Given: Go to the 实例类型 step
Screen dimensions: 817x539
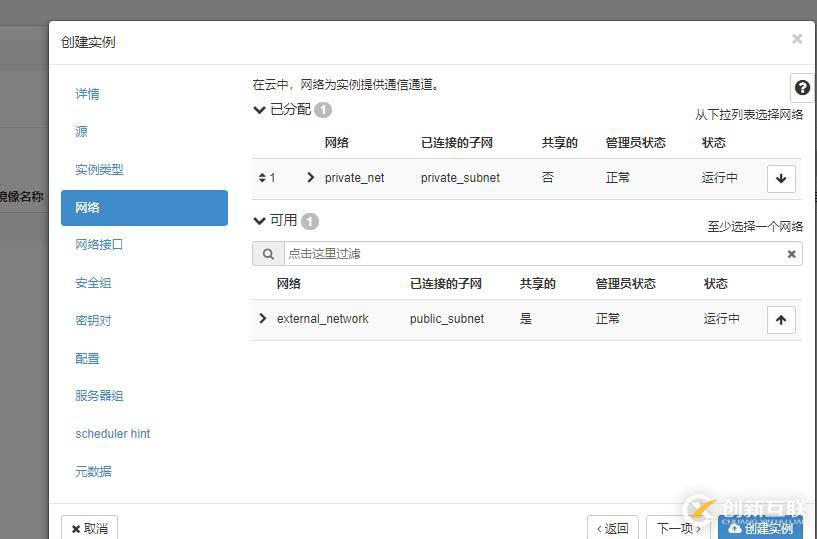Looking at the screenshot, I should point(100,169).
